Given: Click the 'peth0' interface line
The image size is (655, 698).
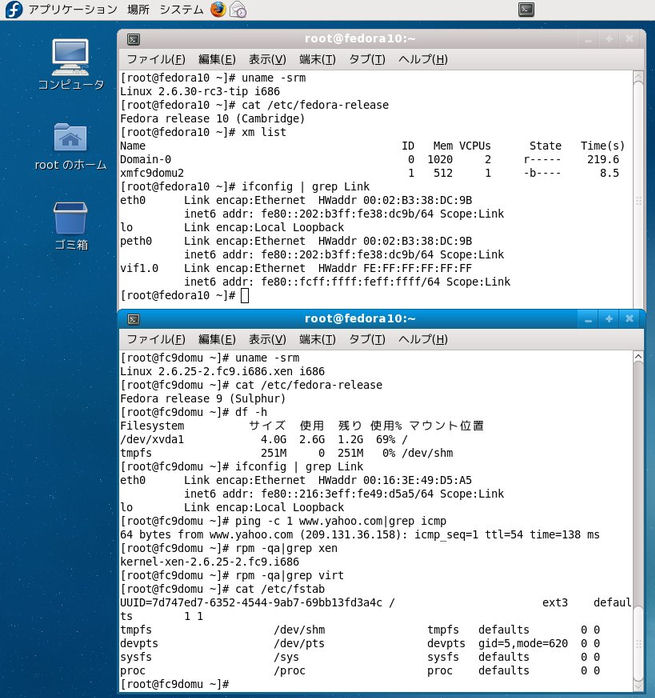Looking at the screenshot, I should (x=296, y=241).
